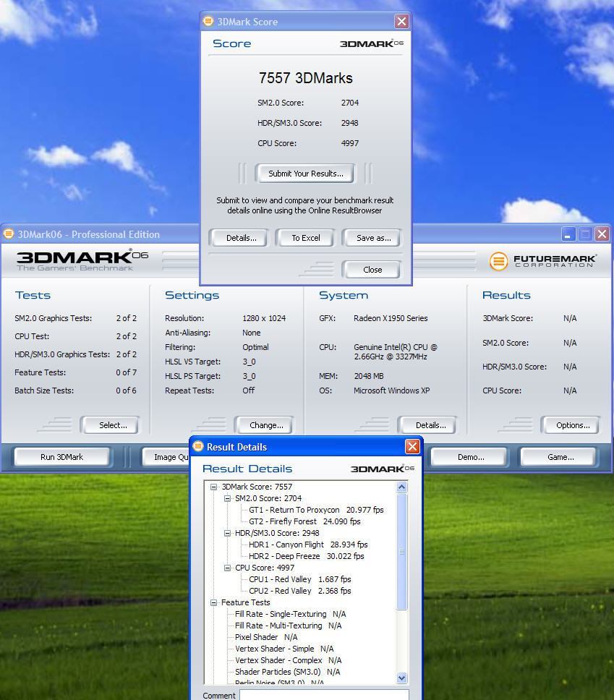The height and width of the screenshot is (700, 614).
Task: Click Futuremark Corporation logo icon
Action: [498, 261]
